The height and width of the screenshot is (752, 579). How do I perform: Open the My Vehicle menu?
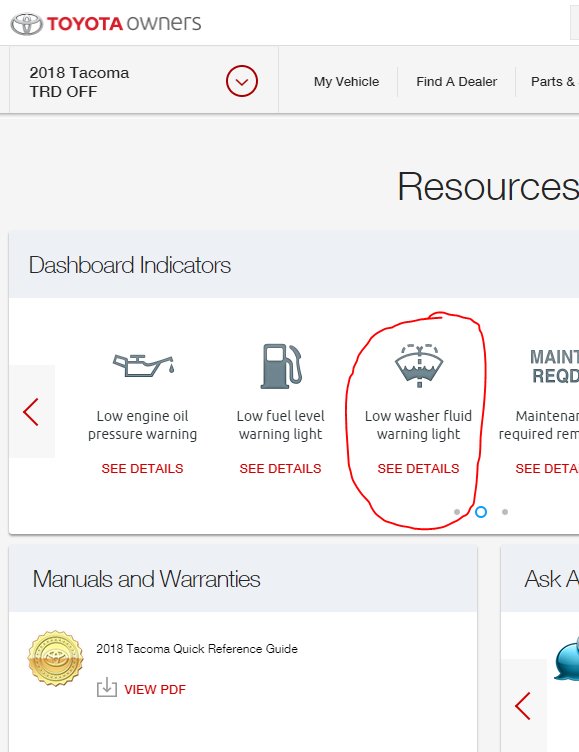[x=346, y=82]
